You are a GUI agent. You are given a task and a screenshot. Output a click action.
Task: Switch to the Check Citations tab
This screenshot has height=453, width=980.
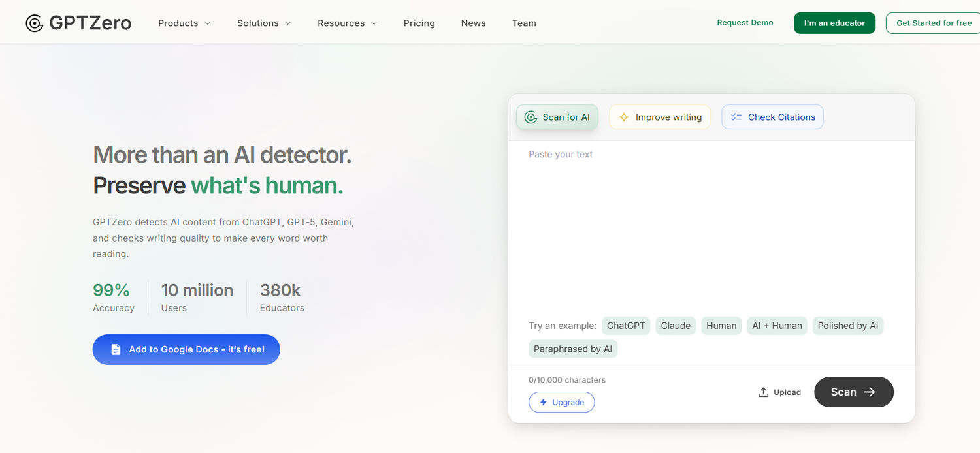tap(772, 117)
